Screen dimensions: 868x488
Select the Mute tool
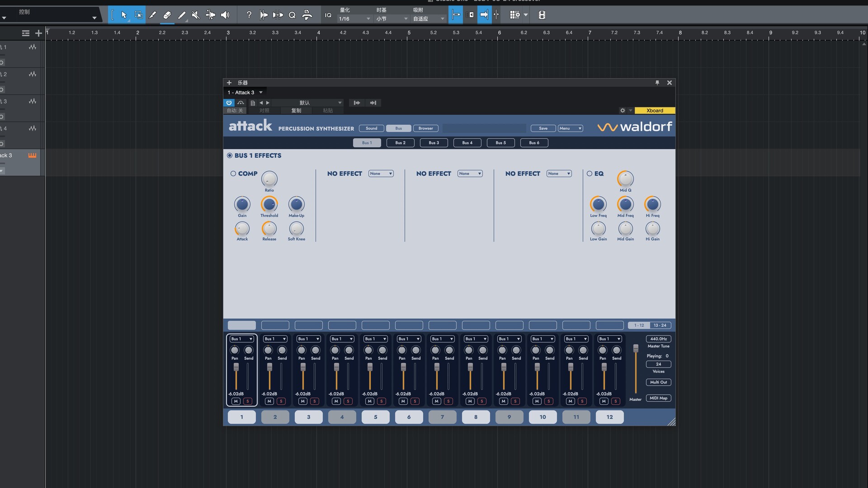pyautogui.click(x=196, y=15)
